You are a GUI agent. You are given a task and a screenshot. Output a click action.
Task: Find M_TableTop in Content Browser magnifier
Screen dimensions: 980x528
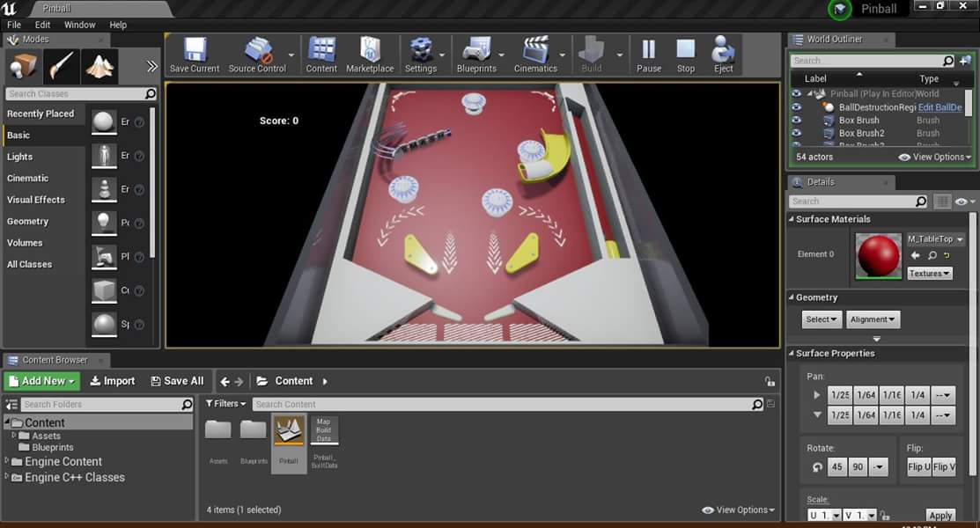tap(932, 255)
